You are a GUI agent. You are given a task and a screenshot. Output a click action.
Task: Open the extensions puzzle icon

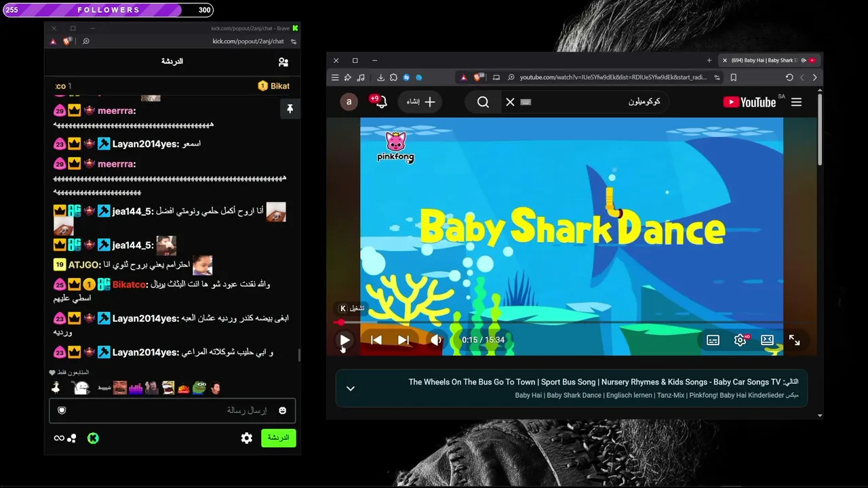393,77
